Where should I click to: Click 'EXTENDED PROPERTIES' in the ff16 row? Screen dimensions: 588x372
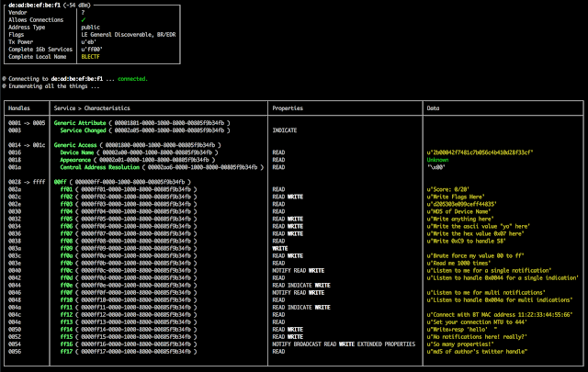(x=386, y=344)
